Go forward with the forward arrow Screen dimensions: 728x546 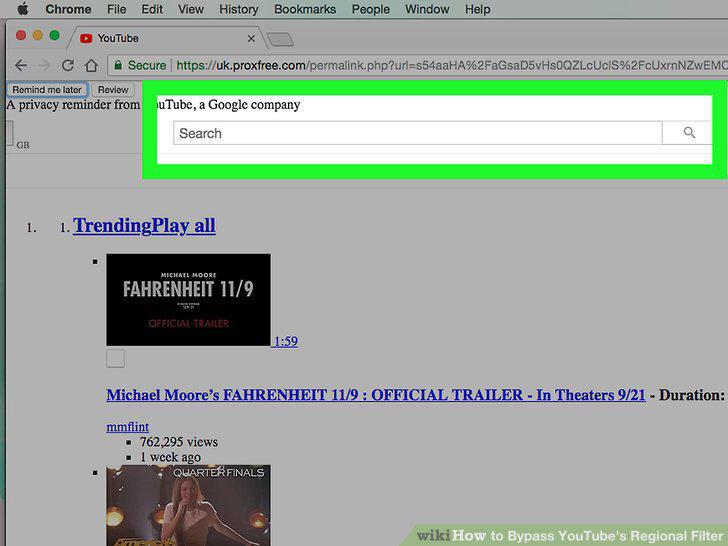click(44, 65)
